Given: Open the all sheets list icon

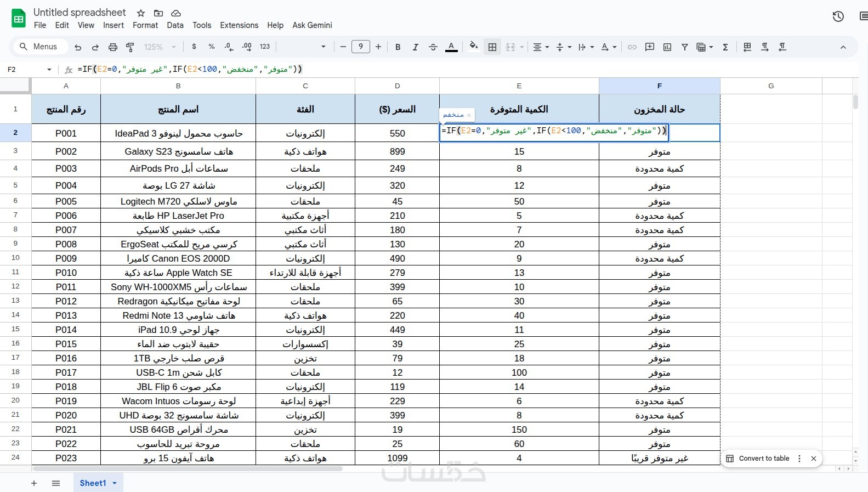Looking at the screenshot, I should (x=56, y=483).
